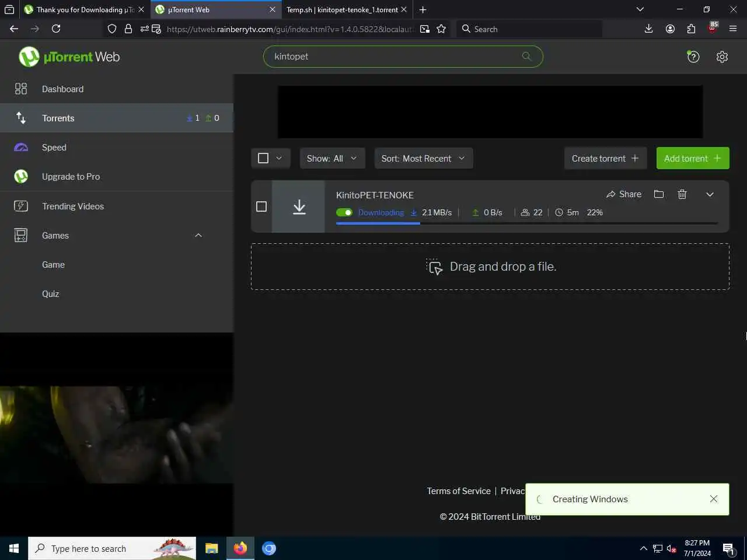Open Dashboard in the sidebar
Viewport: 747px width, 560px height.
click(117, 89)
